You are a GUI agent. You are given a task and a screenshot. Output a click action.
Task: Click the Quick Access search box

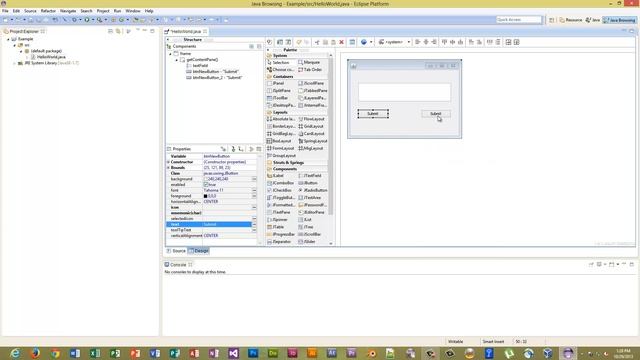[519, 20]
